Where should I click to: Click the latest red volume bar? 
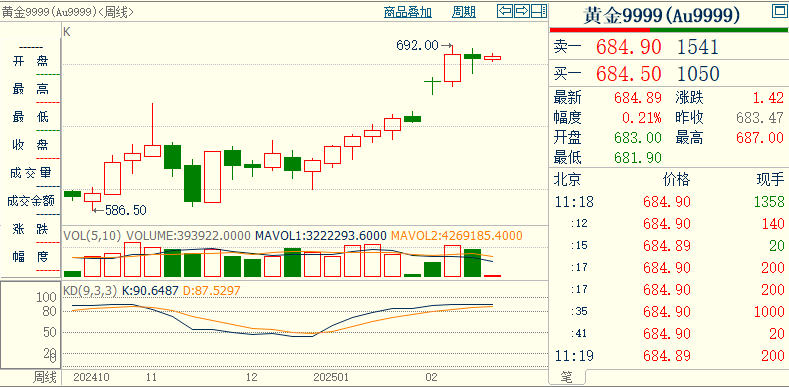(x=492, y=276)
